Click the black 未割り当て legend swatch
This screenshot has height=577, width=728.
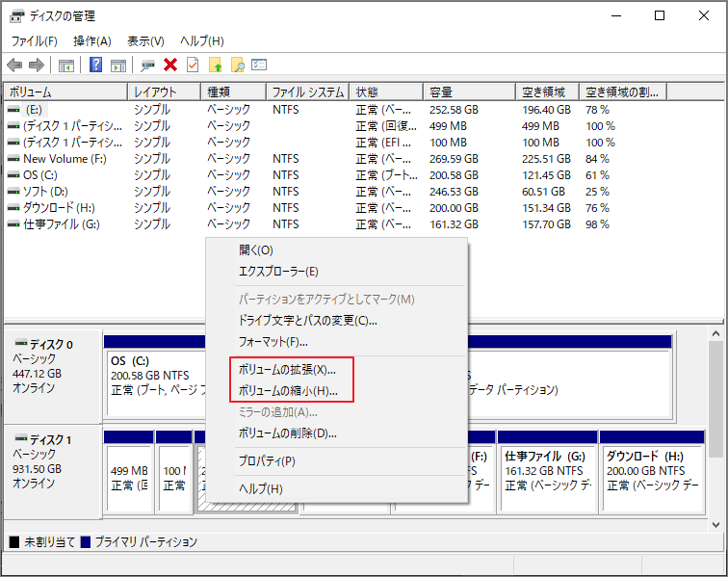click(14, 542)
